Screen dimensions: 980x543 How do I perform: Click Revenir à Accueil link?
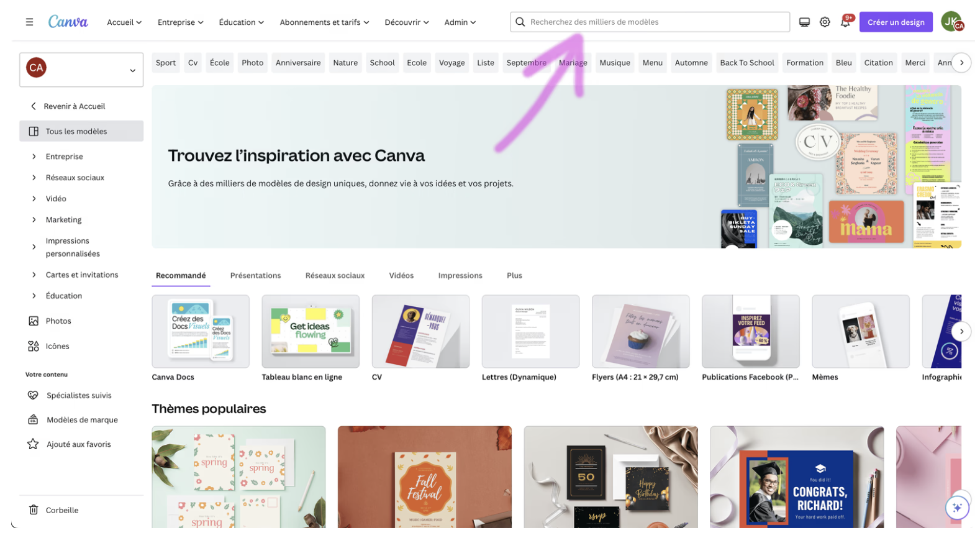pyautogui.click(x=75, y=106)
